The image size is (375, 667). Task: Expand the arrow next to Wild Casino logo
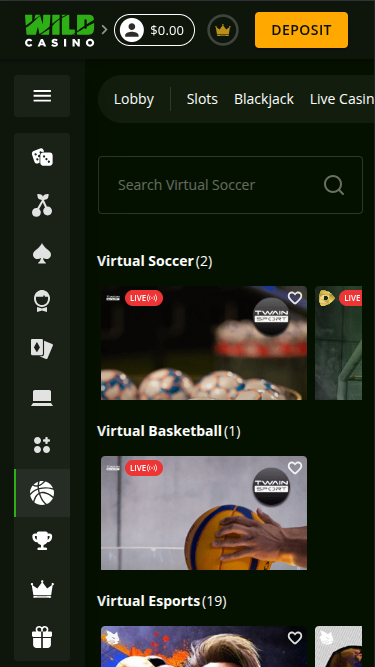(105, 30)
